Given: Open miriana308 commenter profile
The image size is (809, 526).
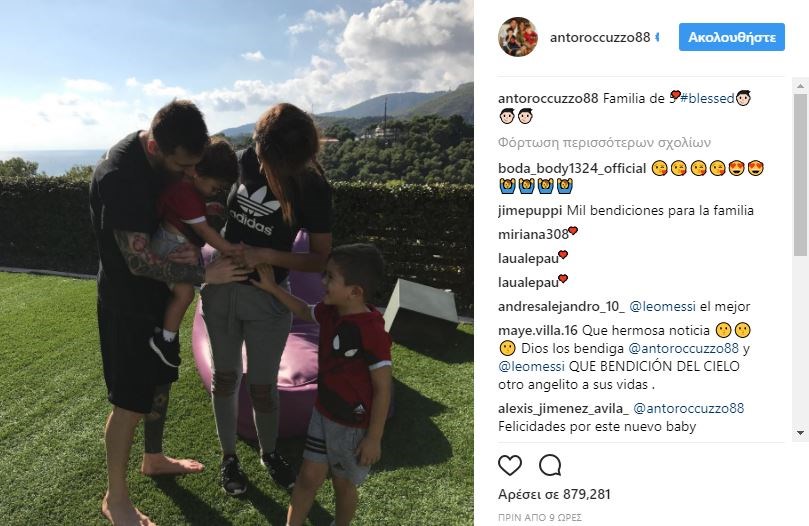Looking at the screenshot, I should pyautogui.click(x=533, y=234).
